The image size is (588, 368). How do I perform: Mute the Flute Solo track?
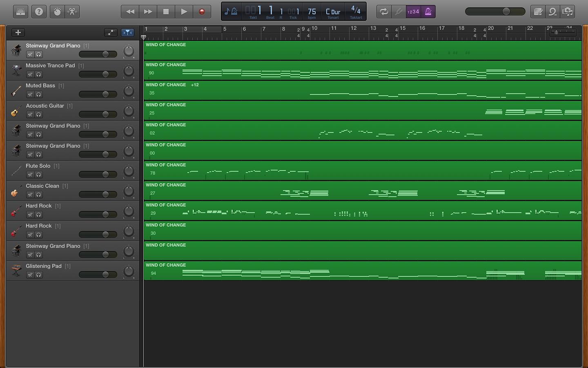30,175
